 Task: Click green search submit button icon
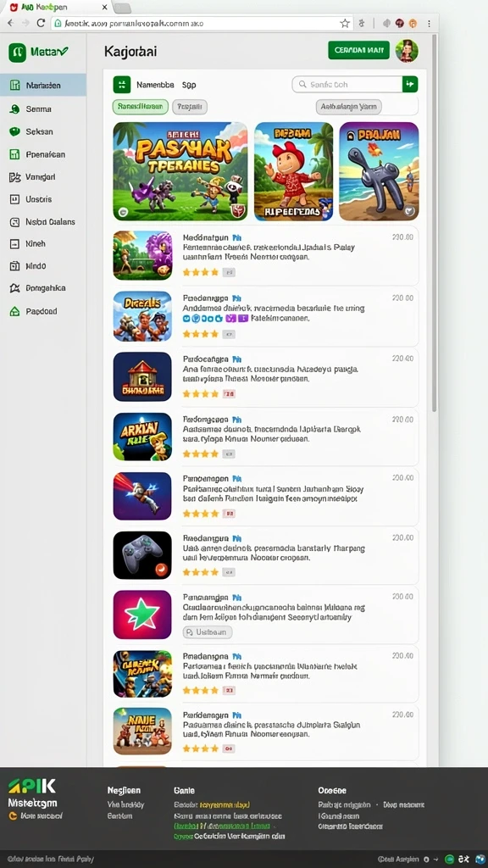click(410, 84)
